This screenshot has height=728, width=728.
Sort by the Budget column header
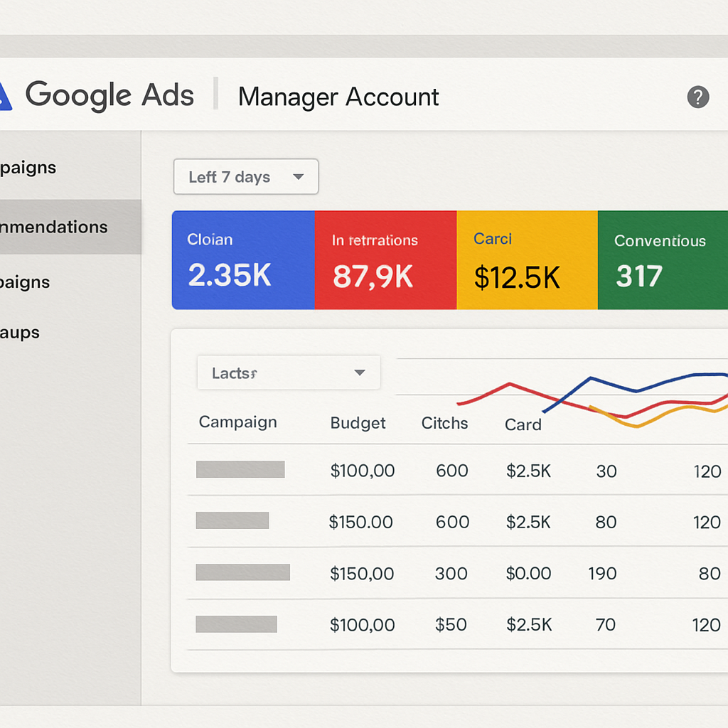click(358, 423)
